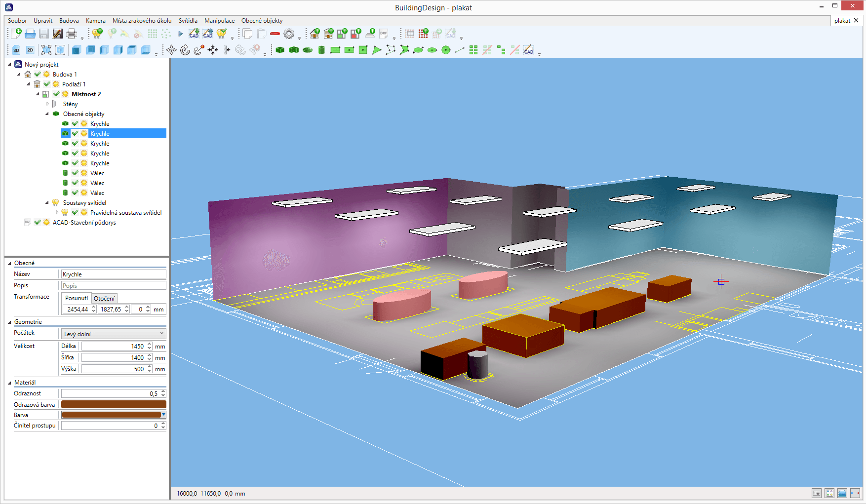Click the new project icon
Image resolution: width=866 pixels, height=504 pixels.
tap(16, 34)
